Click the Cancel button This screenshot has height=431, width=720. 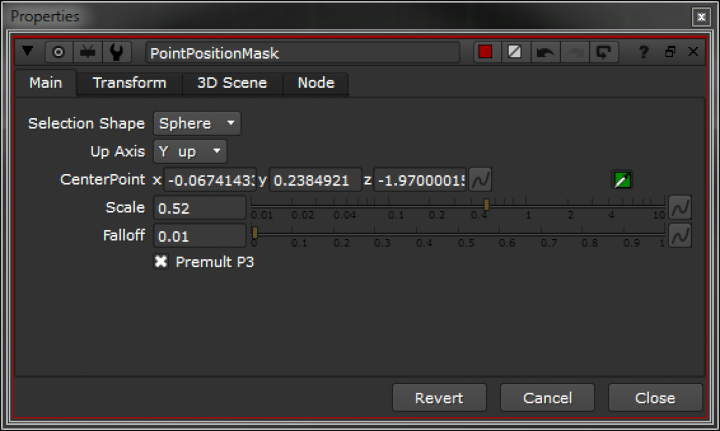[x=547, y=398]
